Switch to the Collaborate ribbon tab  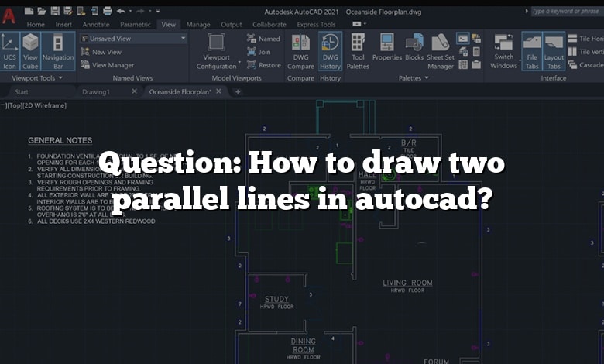click(x=269, y=25)
